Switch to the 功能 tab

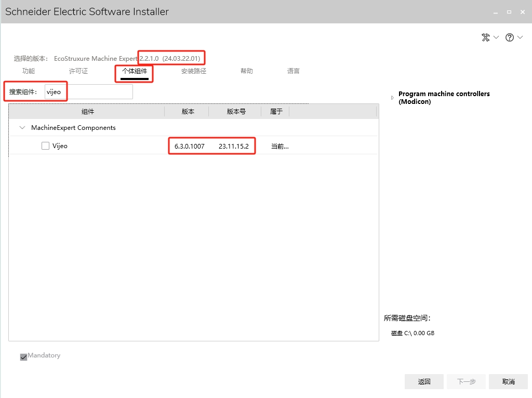(x=29, y=71)
